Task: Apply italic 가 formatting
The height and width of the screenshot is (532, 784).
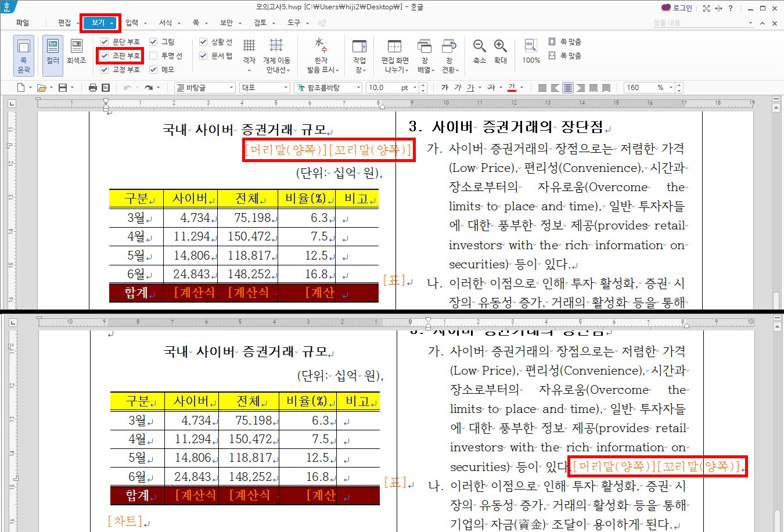Action: (458, 88)
